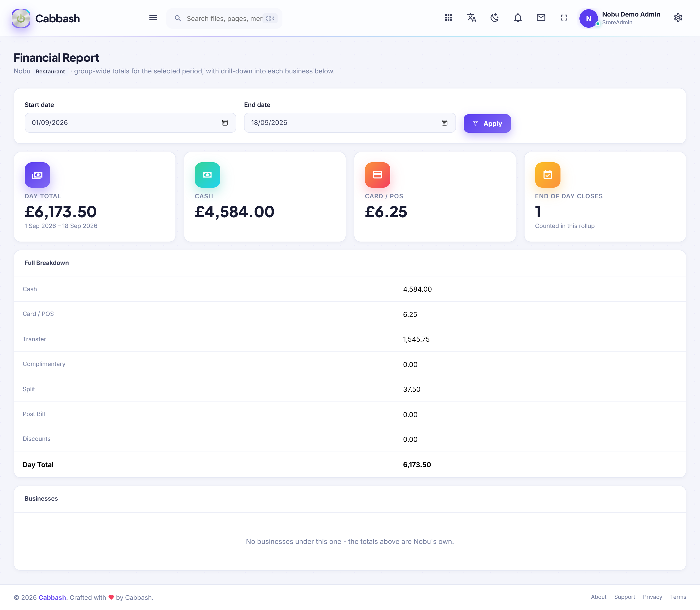Open the Terms footer link

tap(678, 597)
